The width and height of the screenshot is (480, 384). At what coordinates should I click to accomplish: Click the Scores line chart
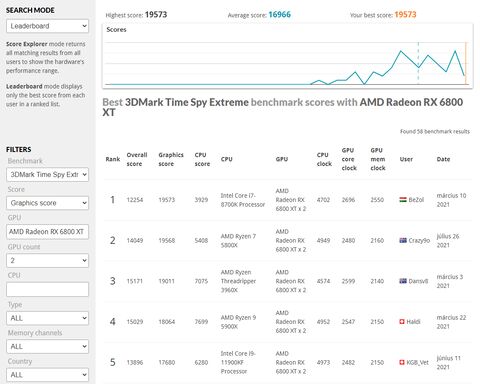[287, 56]
